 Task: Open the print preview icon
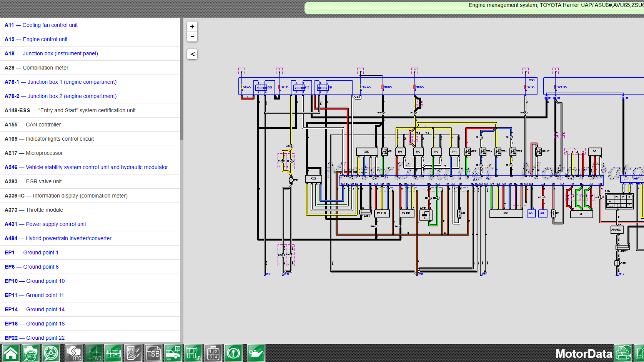coord(623,353)
